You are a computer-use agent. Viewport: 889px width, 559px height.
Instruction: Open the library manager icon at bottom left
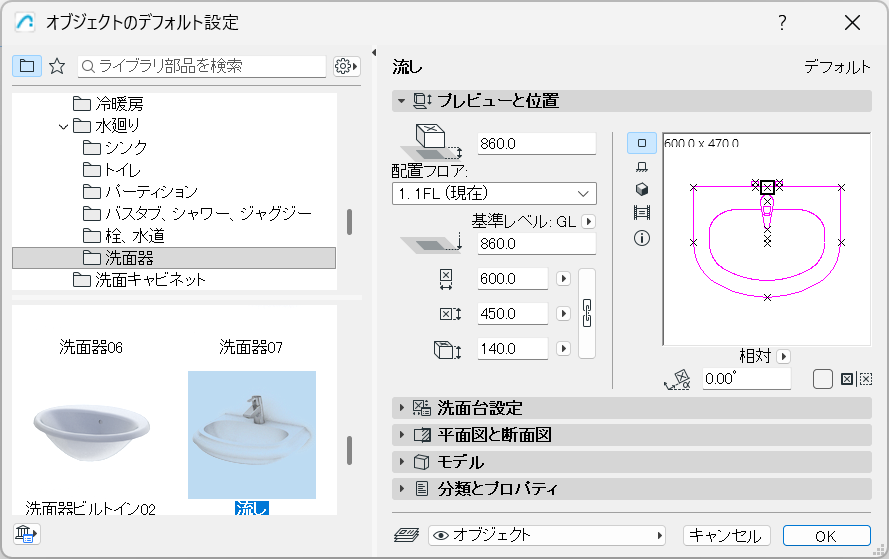[26, 534]
